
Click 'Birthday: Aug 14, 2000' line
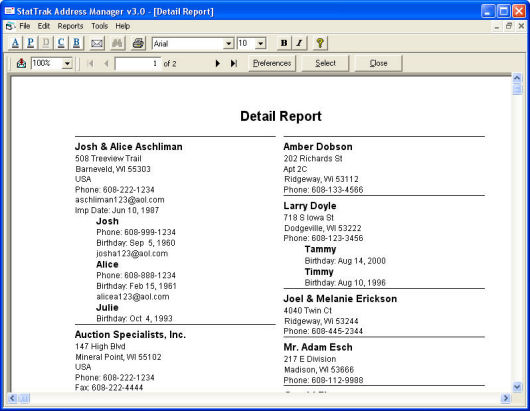click(x=345, y=261)
